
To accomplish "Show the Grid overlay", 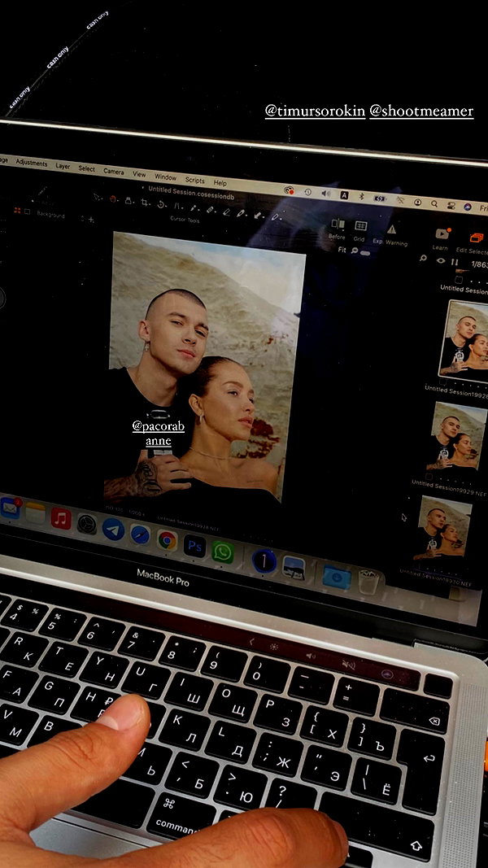I will [x=361, y=226].
